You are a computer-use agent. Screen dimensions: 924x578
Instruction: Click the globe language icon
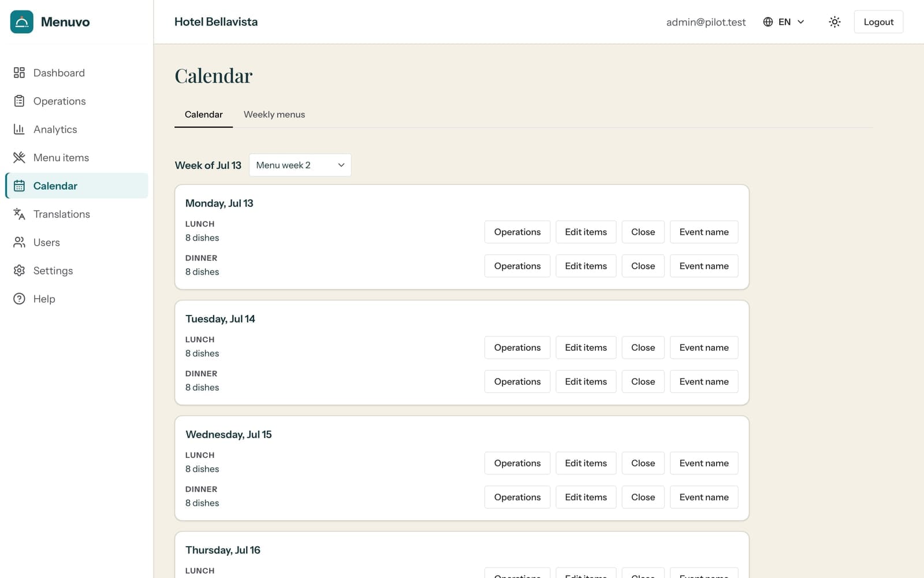pos(768,22)
